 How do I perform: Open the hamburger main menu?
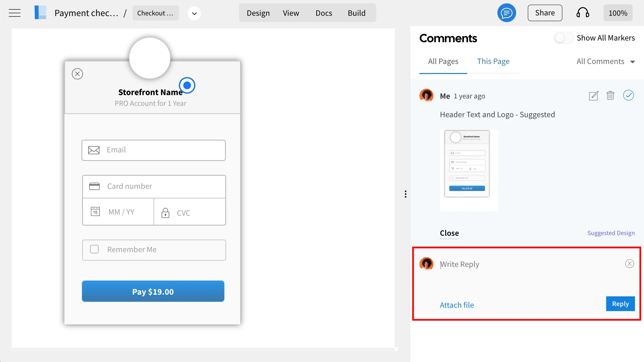pos(15,13)
